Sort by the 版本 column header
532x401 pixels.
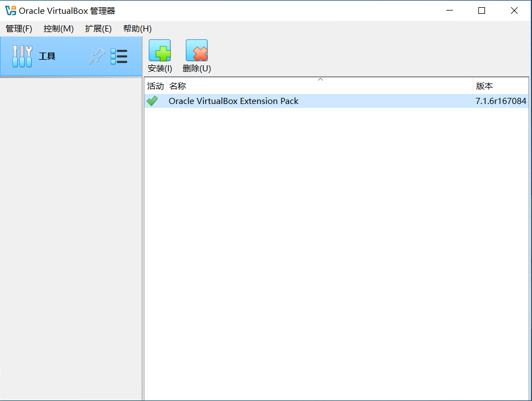tap(501, 86)
